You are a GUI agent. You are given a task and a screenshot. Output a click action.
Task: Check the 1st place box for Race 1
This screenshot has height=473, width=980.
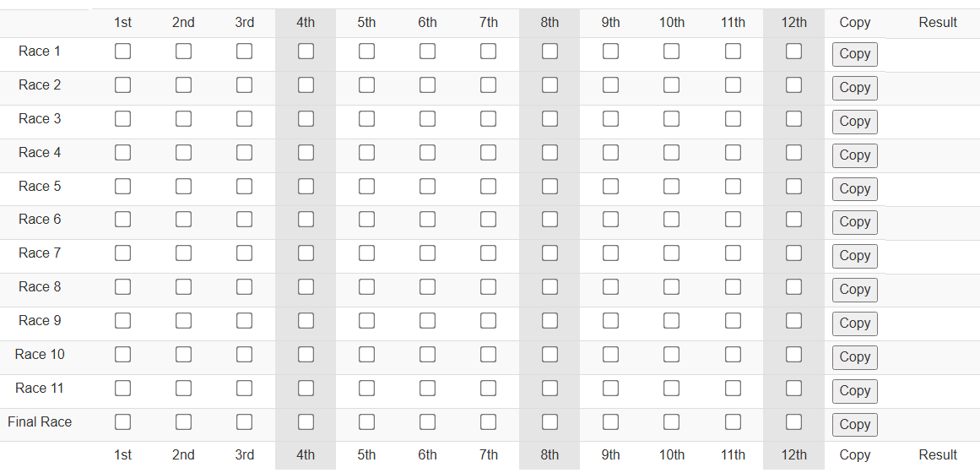click(122, 52)
